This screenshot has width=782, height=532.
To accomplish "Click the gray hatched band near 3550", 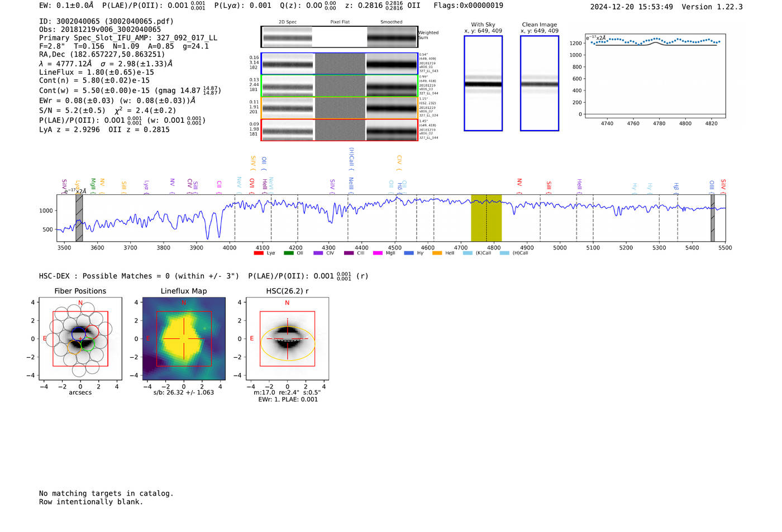I will coord(79,218).
